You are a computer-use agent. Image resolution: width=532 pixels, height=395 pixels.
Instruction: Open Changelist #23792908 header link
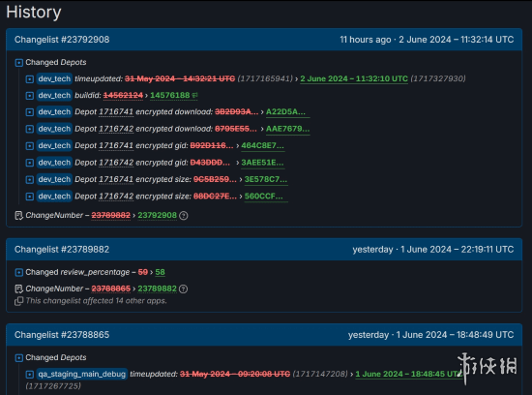[x=62, y=40]
